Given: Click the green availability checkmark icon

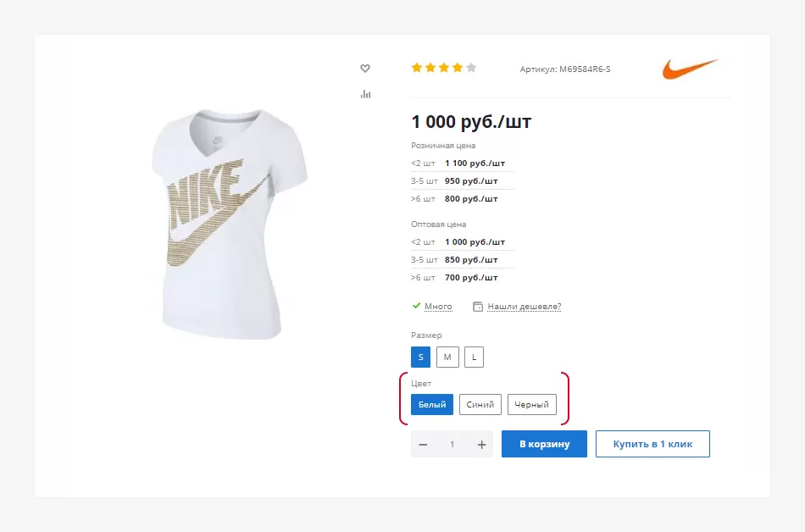Looking at the screenshot, I should coord(416,306).
